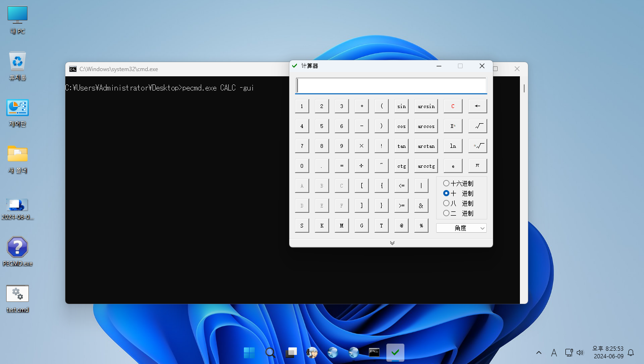Screen dimensions: 644x364
Task: Select the 二 进制 binary radio button
Action: point(458,213)
